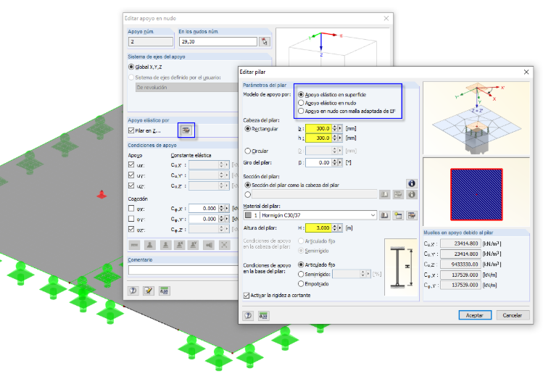
Task: Click the node picker icon next to node numbers
Action: click(264, 41)
